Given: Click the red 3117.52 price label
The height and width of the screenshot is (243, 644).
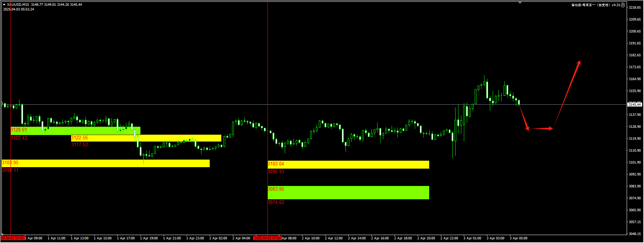Looking at the screenshot, I should [x=79, y=145].
